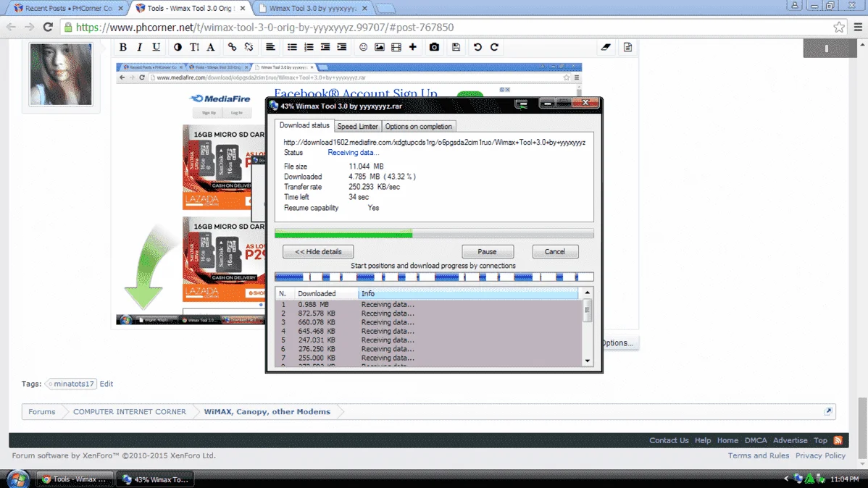Image resolution: width=868 pixels, height=488 pixels.
Task: Indent the selected text
Action: click(x=341, y=47)
